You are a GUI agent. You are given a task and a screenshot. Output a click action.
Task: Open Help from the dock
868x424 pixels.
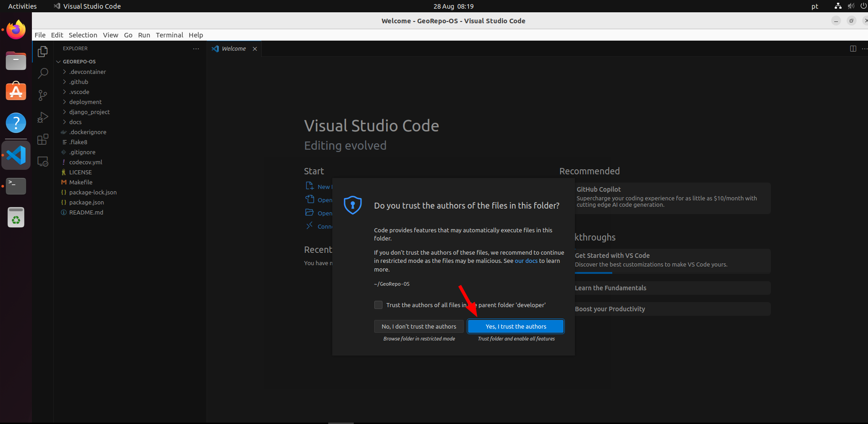point(16,123)
